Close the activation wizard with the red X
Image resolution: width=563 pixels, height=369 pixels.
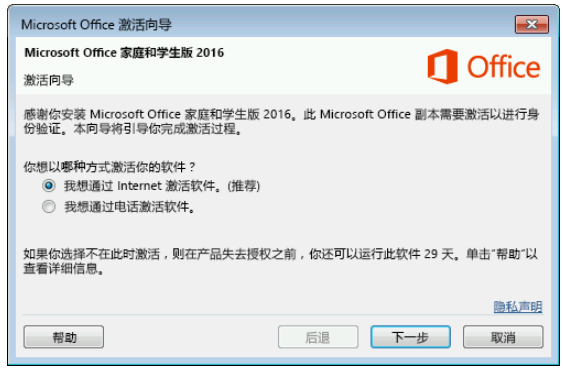click(x=532, y=24)
